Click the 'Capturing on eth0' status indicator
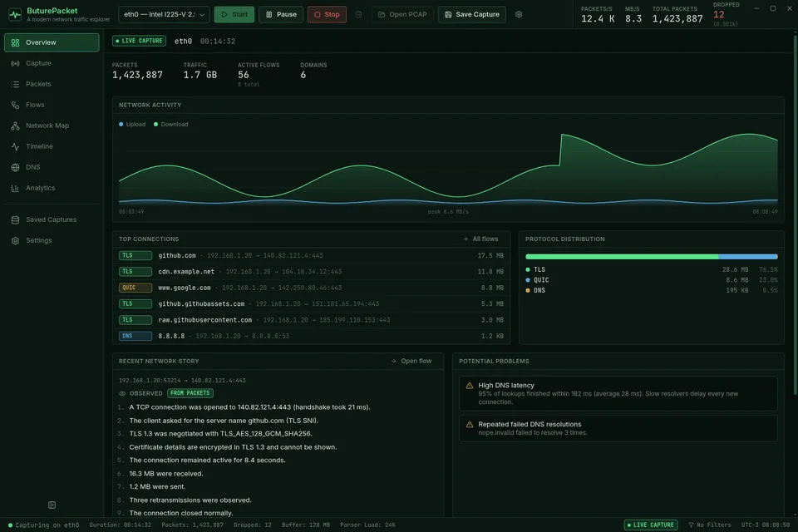 click(43, 525)
